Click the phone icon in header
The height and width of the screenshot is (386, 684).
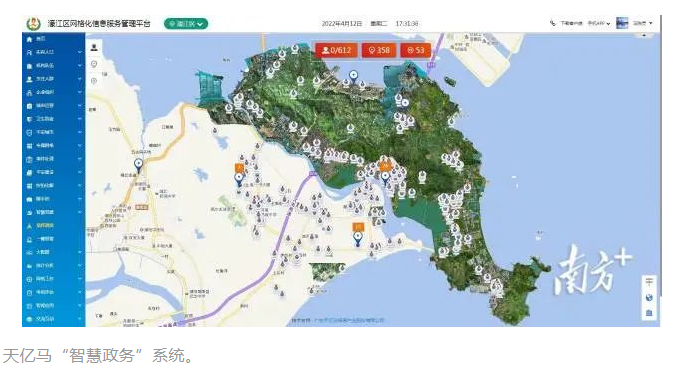pos(553,23)
